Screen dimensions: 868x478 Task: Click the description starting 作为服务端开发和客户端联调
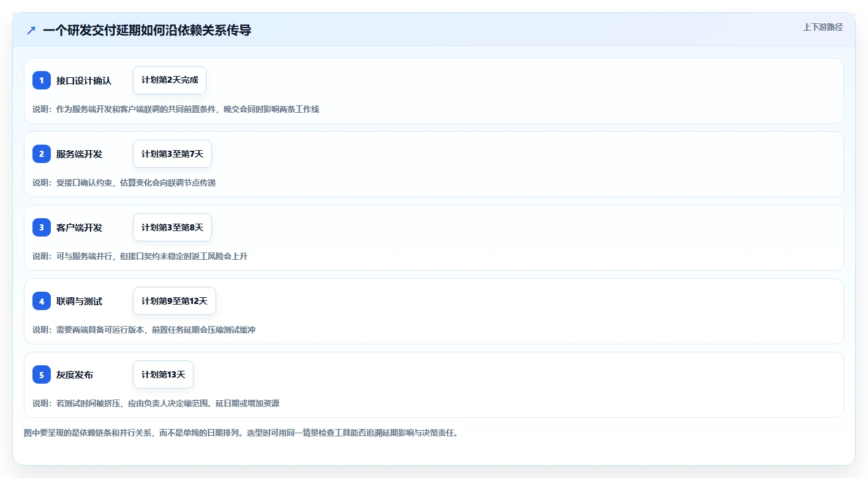click(x=176, y=109)
